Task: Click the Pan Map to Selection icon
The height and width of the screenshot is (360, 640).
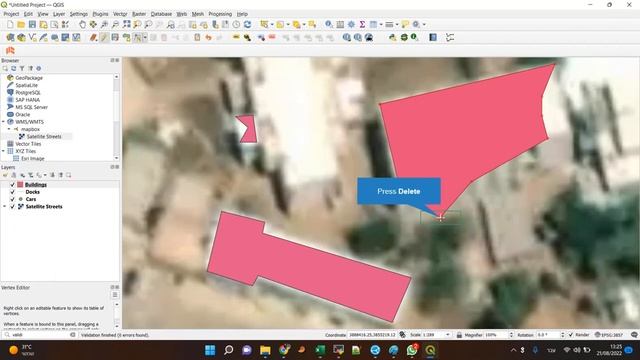Action: coord(93,24)
